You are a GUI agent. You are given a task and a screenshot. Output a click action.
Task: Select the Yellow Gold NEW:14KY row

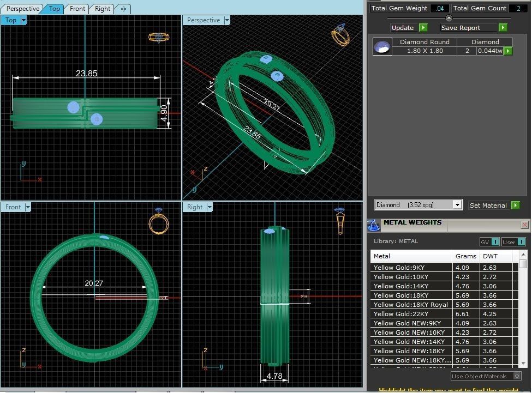click(445, 342)
